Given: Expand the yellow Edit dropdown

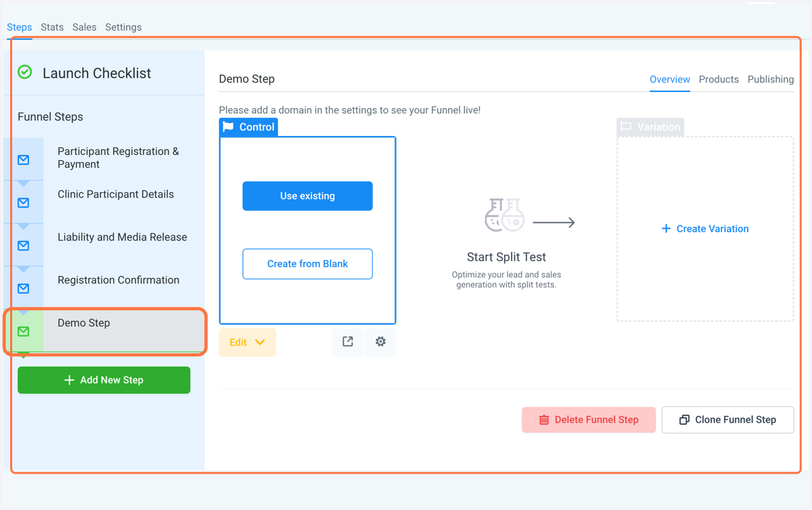Looking at the screenshot, I should tap(248, 342).
